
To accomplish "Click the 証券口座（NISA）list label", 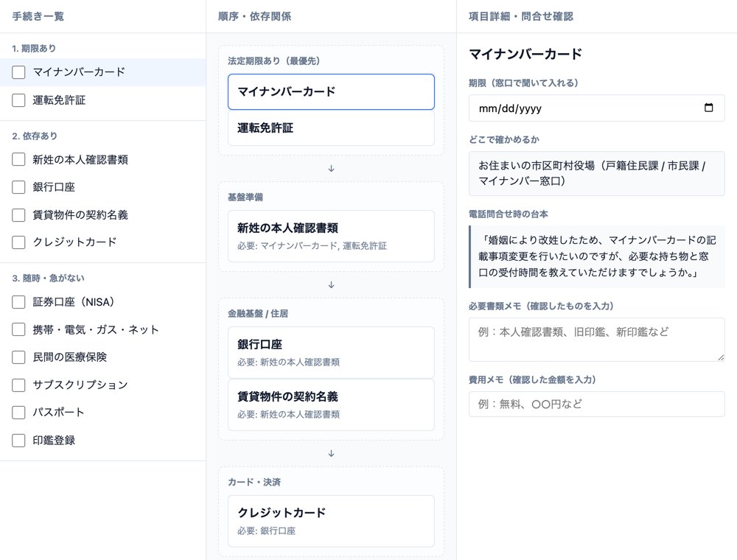I will (x=73, y=302).
